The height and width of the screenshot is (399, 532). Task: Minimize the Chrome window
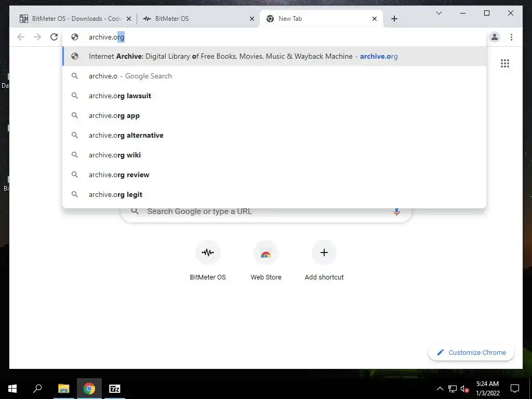pos(463,13)
